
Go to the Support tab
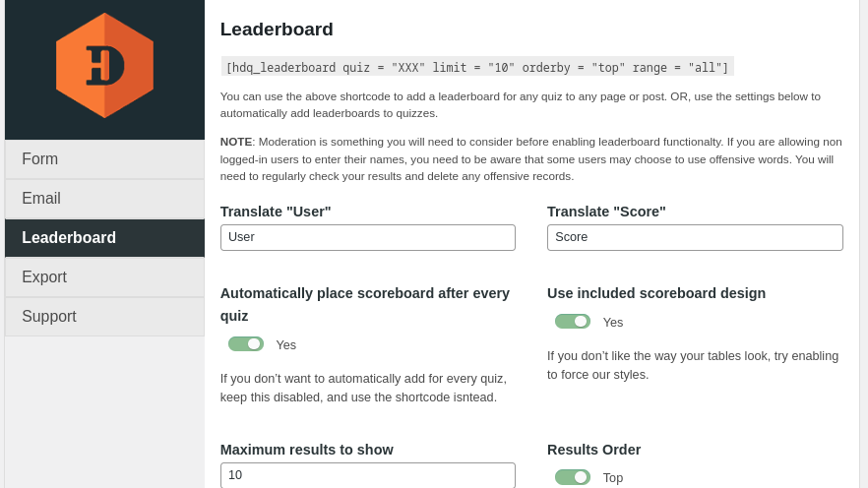[x=104, y=317]
